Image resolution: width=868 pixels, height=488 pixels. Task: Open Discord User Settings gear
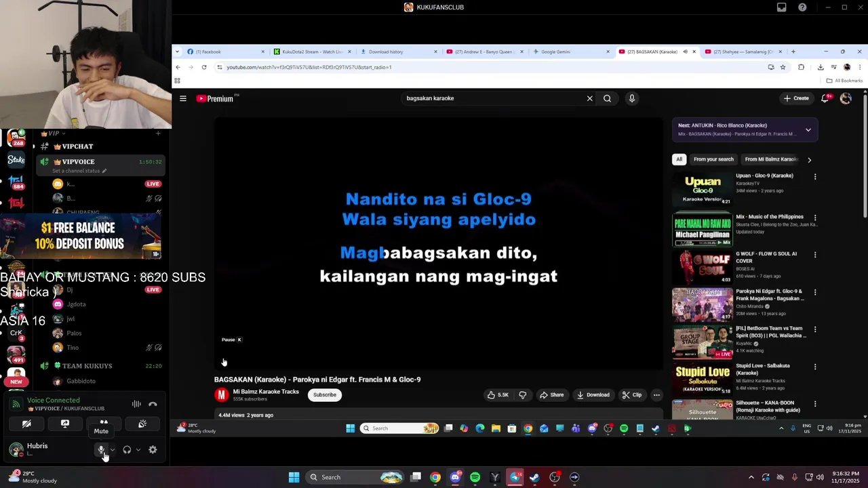(153, 449)
